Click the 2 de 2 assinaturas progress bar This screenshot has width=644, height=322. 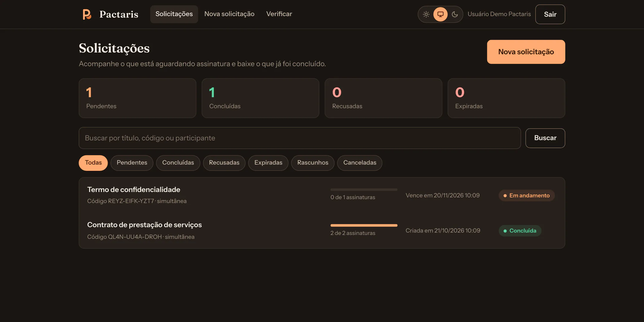point(364,225)
